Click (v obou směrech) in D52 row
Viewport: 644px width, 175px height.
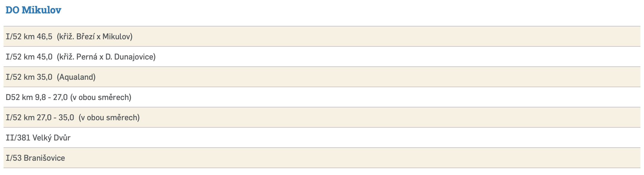101,97
